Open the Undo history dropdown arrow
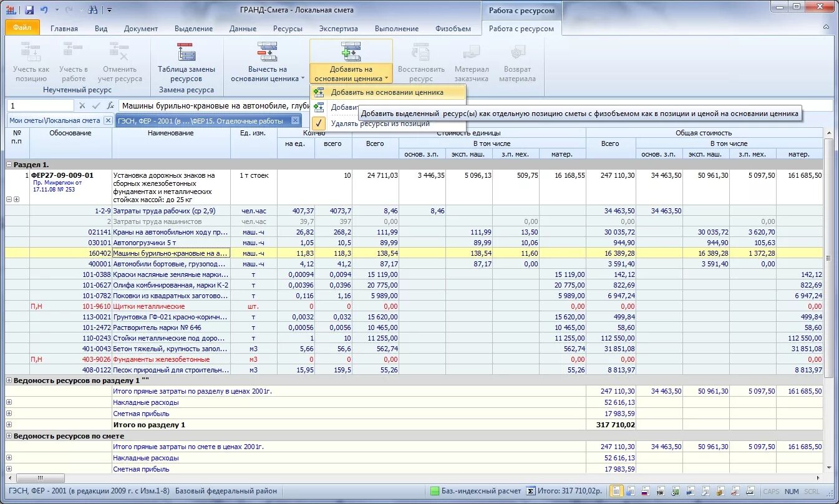The height and width of the screenshot is (504, 839). click(x=56, y=10)
